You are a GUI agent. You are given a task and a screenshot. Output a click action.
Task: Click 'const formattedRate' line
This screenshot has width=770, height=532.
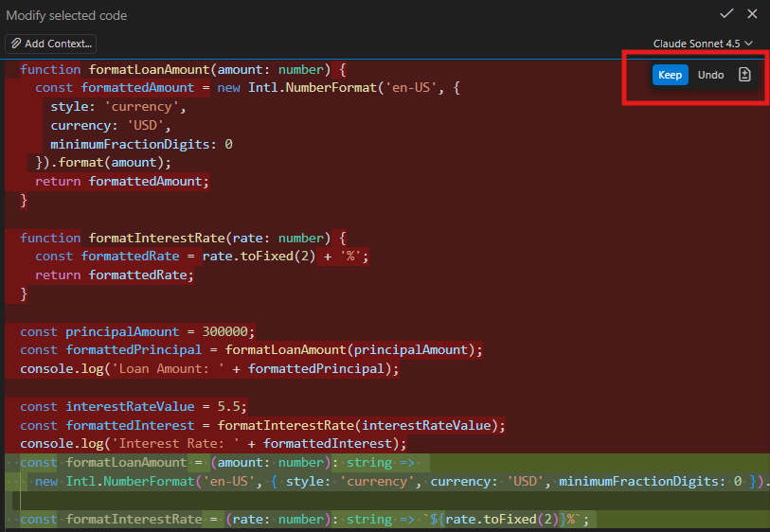202,257
